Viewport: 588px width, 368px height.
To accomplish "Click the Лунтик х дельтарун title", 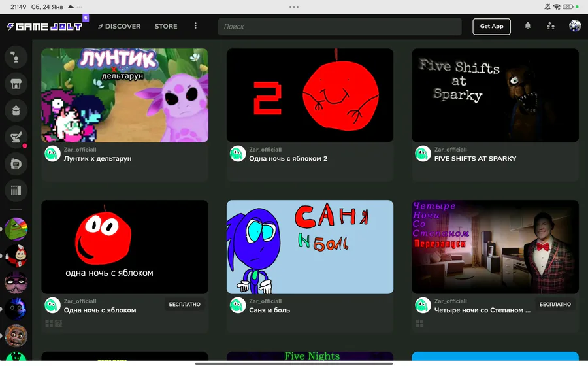I will (97, 159).
